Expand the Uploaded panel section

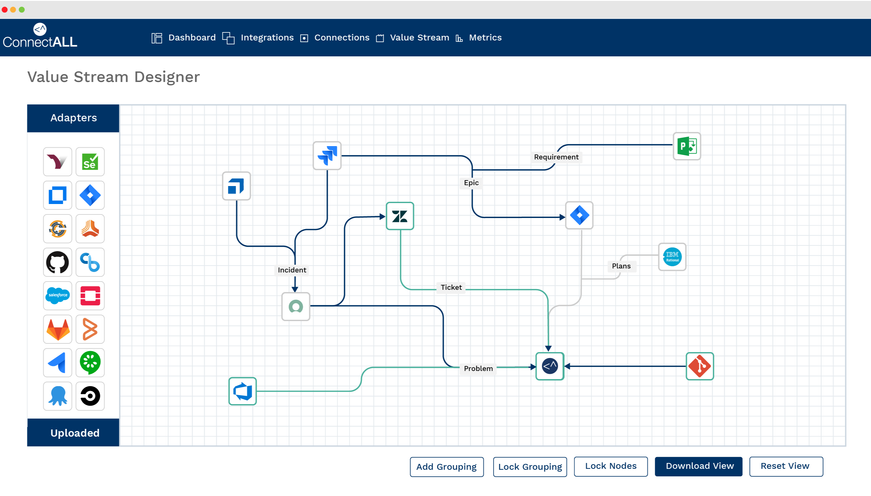(x=73, y=433)
